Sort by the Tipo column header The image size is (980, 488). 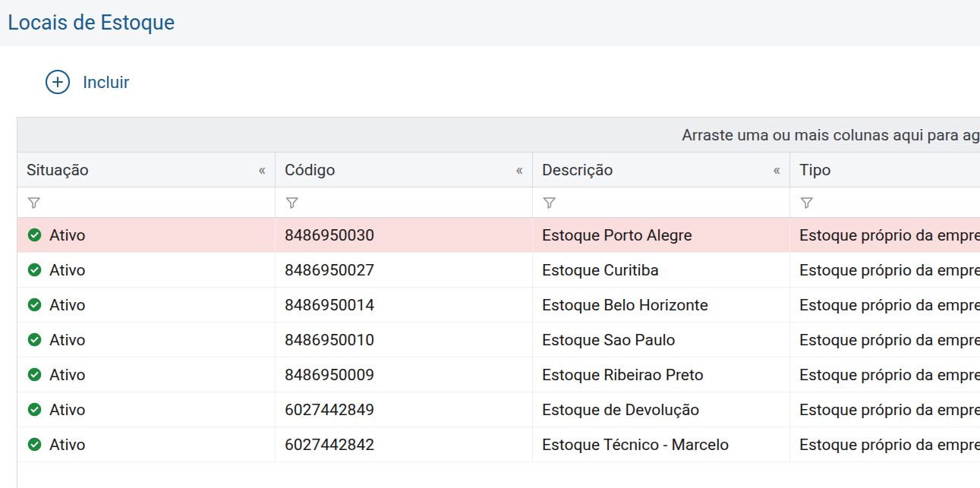click(815, 170)
